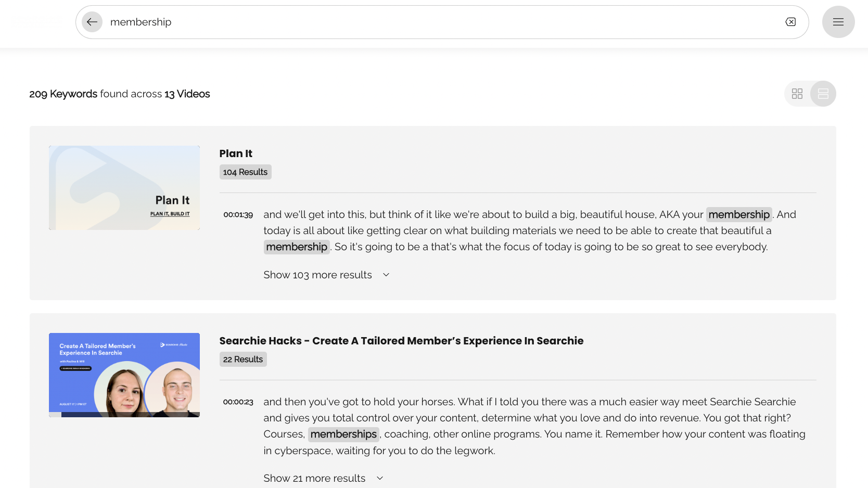Click highlighted memberships keyword in Searchie transcript
868x488 pixels.
coord(343,434)
